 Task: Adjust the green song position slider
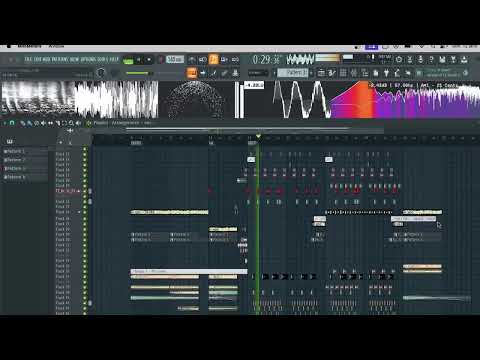tap(139, 73)
